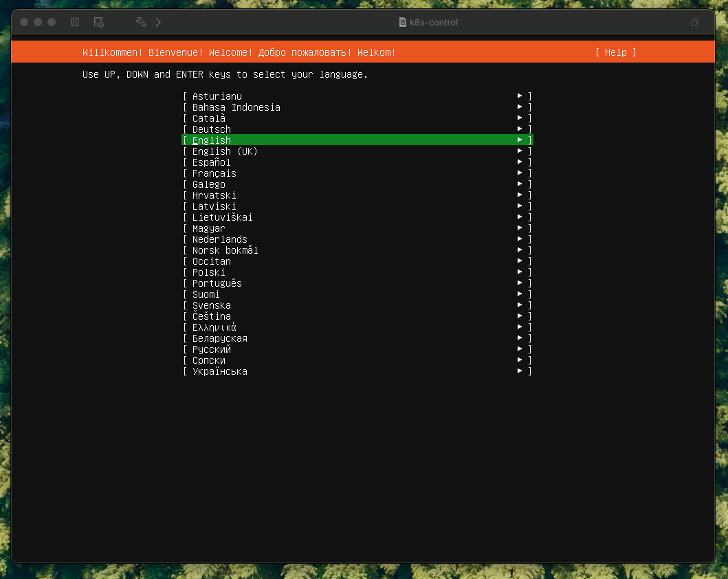Open virtual machine settings wrench icon
Image resolution: width=728 pixels, height=579 pixels.
coord(140,22)
